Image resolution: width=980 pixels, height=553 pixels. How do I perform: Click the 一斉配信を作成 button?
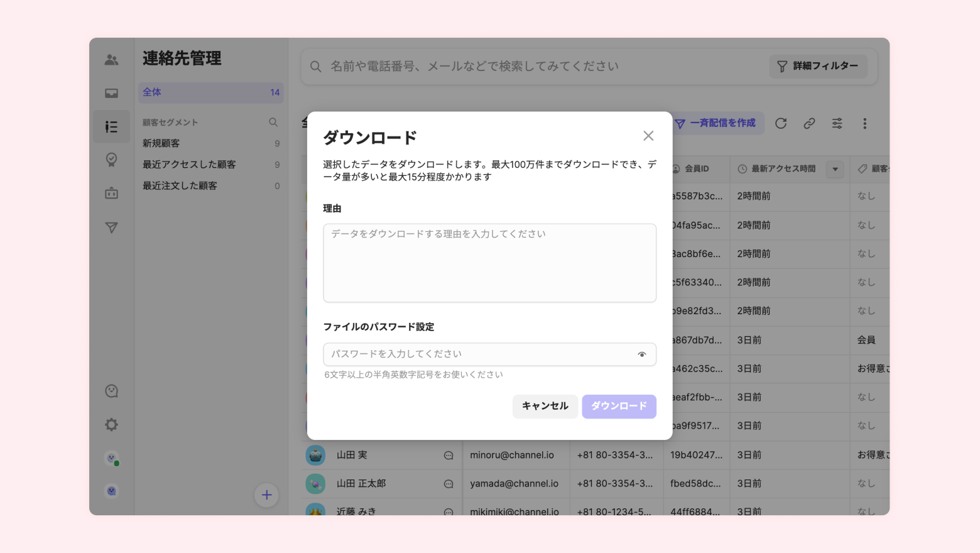pyautogui.click(x=717, y=123)
